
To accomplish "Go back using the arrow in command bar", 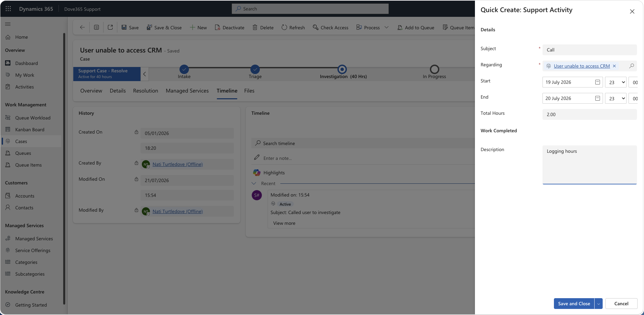I will click(x=82, y=27).
